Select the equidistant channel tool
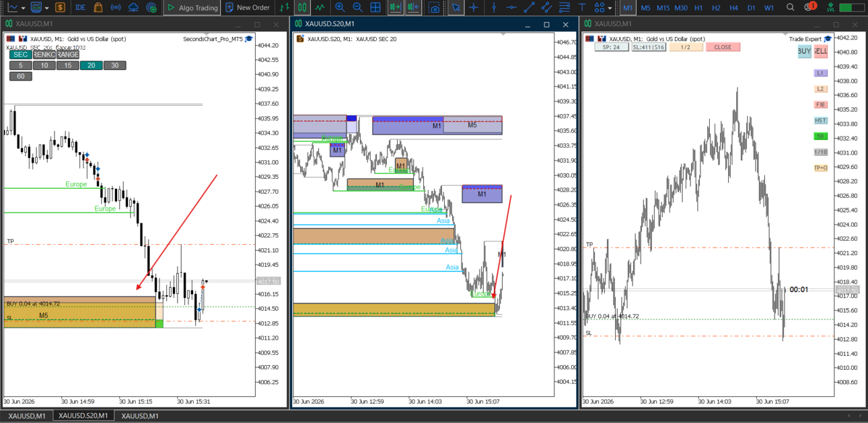This screenshot has width=868, height=423. tap(546, 7)
